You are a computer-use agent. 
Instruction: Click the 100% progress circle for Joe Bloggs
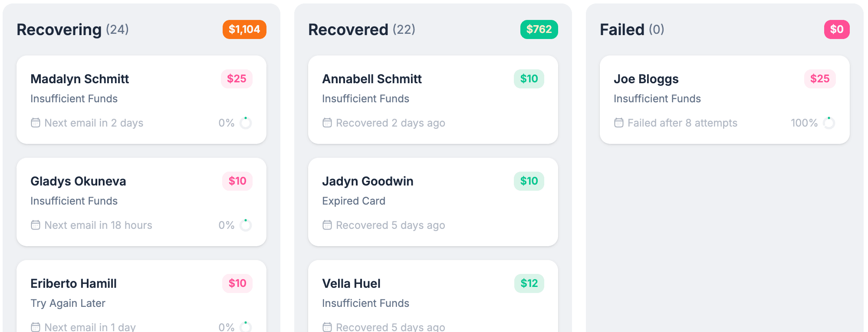coord(829,123)
